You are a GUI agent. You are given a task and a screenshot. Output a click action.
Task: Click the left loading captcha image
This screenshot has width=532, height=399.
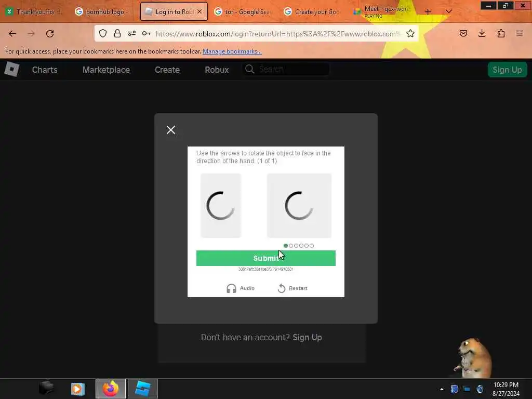click(220, 206)
